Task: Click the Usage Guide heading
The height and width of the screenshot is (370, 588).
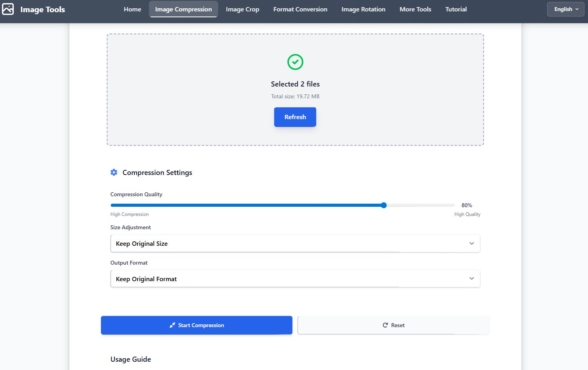Action: click(131, 359)
